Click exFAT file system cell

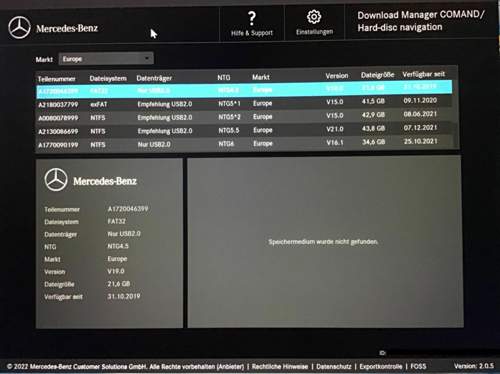pyautogui.click(x=99, y=104)
